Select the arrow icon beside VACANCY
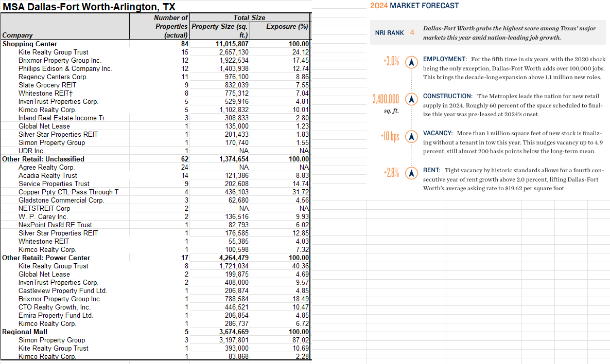Viewport: 610px width, 364px height. point(411,137)
